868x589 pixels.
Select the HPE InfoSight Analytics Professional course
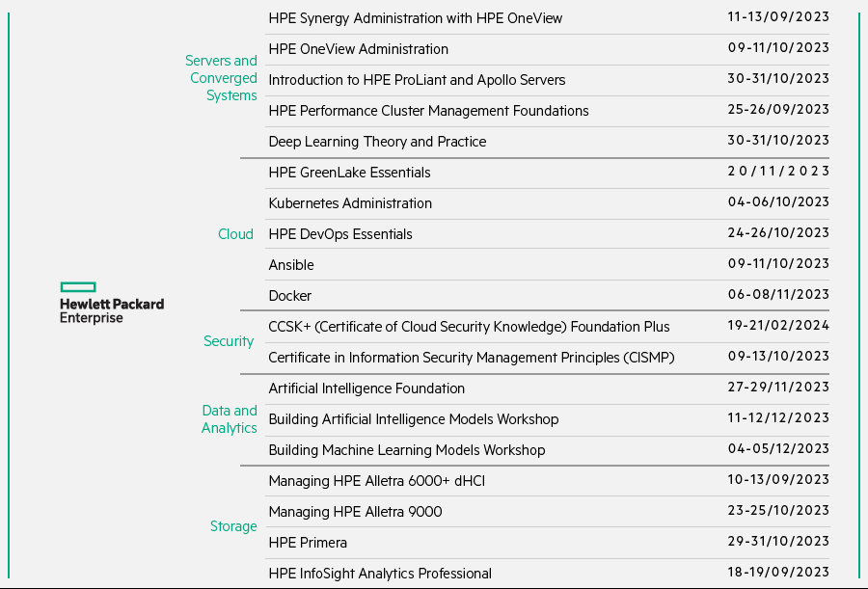click(380, 574)
